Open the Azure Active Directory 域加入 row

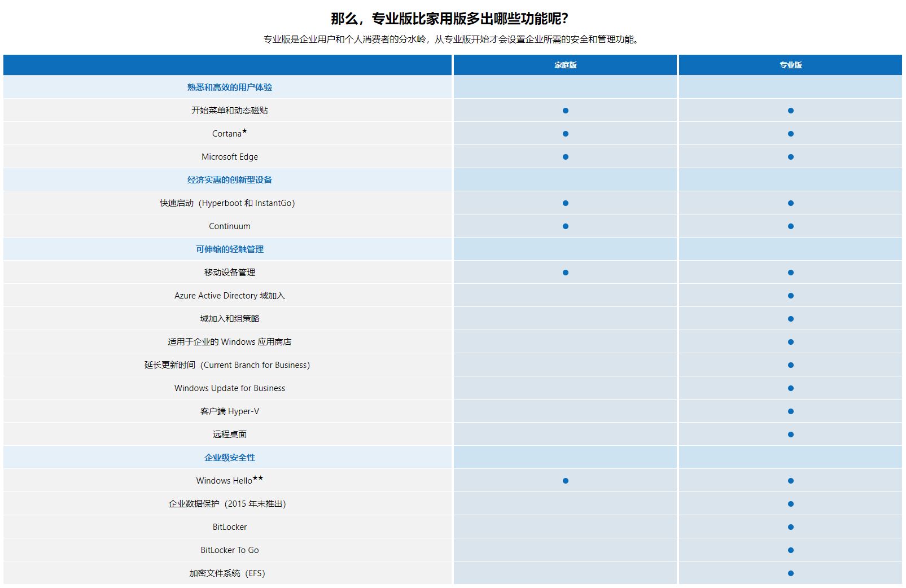click(x=229, y=295)
